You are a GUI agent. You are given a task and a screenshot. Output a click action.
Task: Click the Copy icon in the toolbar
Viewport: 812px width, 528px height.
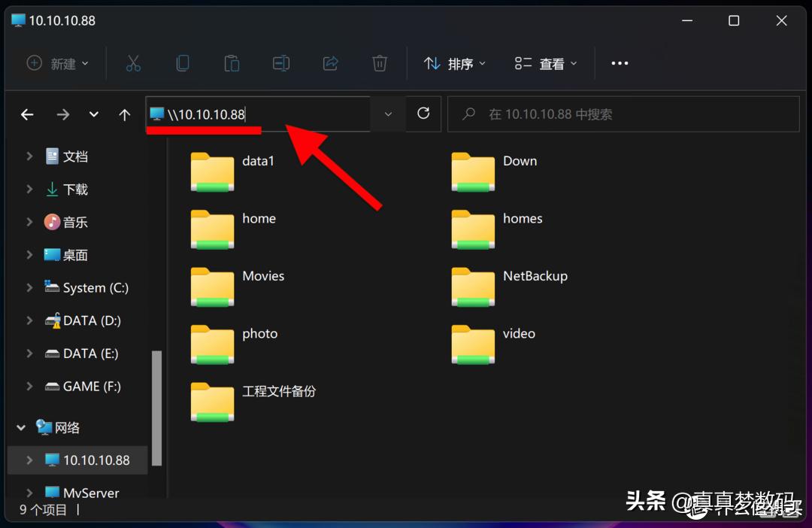click(182, 63)
